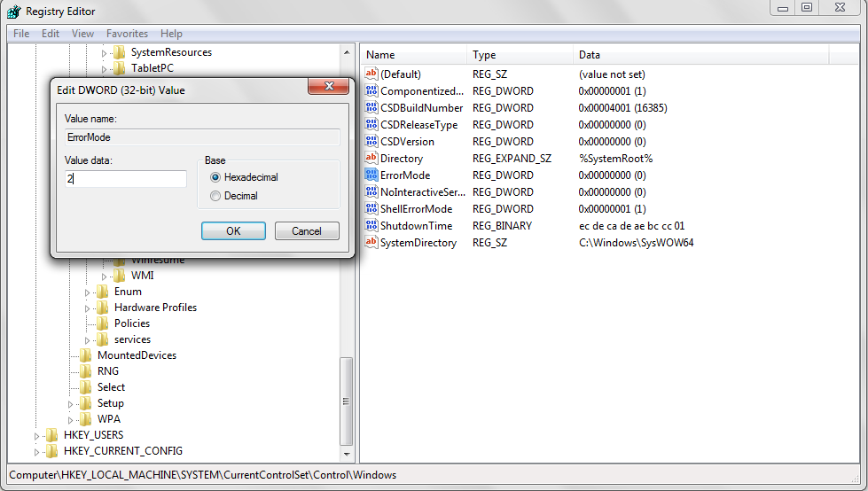
Task: Confirm the DWORD edit with OK
Action: 233,230
